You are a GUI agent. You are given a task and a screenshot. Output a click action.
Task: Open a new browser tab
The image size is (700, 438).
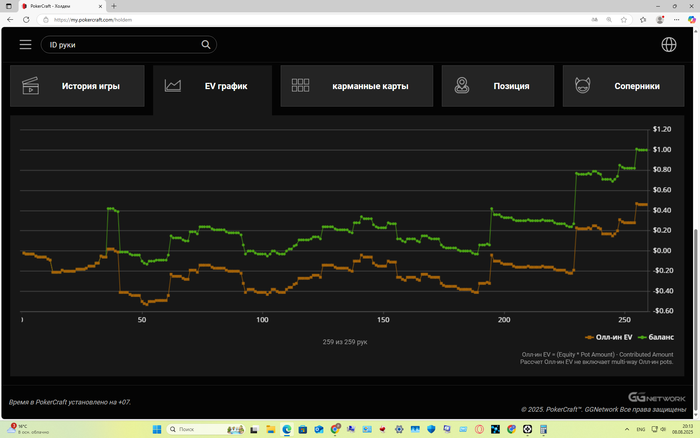pyautogui.click(x=114, y=6)
